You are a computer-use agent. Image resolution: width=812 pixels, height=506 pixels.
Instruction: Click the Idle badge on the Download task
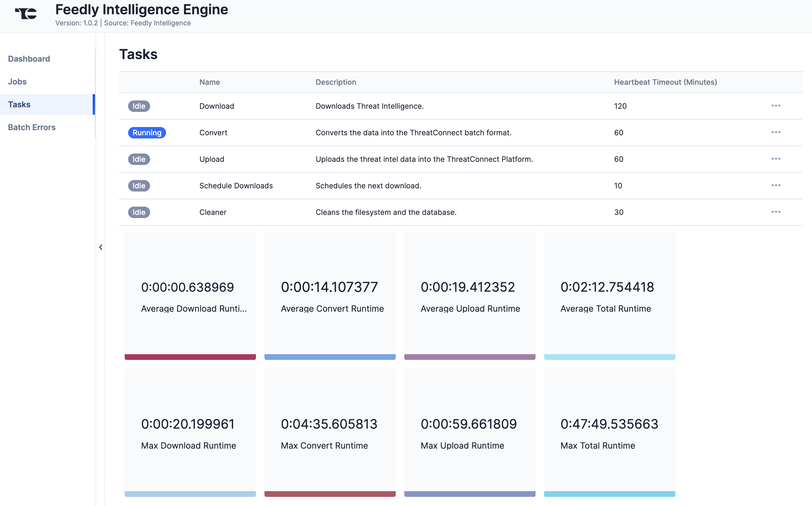pyautogui.click(x=139, y=106)
